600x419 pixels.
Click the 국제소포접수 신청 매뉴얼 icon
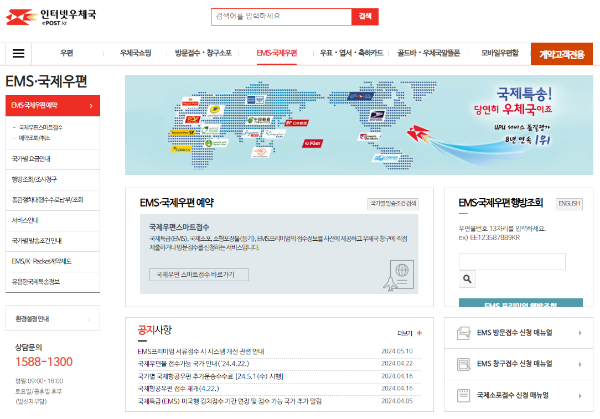(x=463, y=395)
